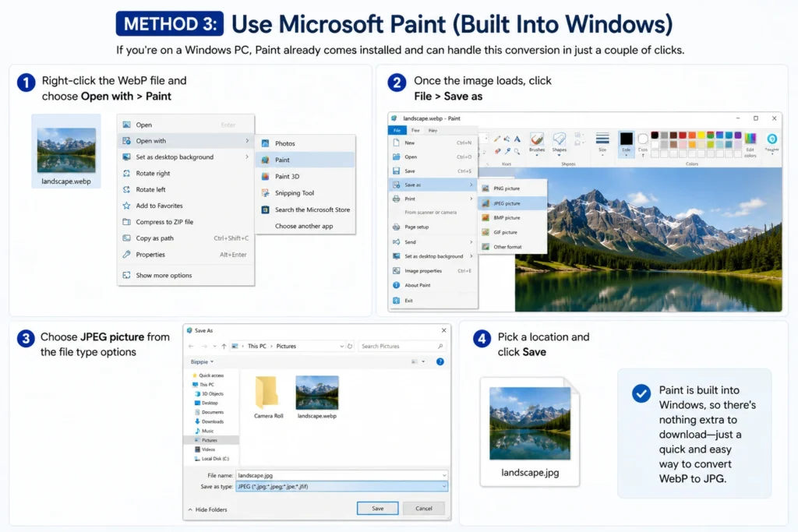Expand Set as desktop background arrow in context menu

(x=247, y=157)
